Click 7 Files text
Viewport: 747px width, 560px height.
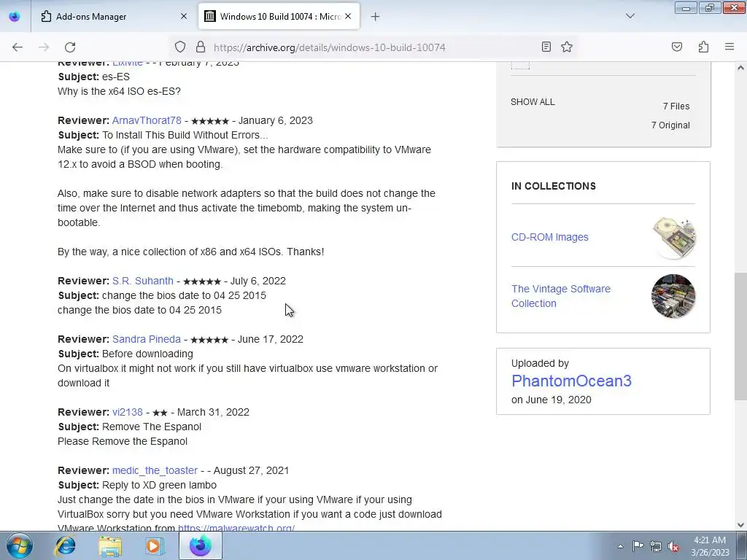[676, 106]
